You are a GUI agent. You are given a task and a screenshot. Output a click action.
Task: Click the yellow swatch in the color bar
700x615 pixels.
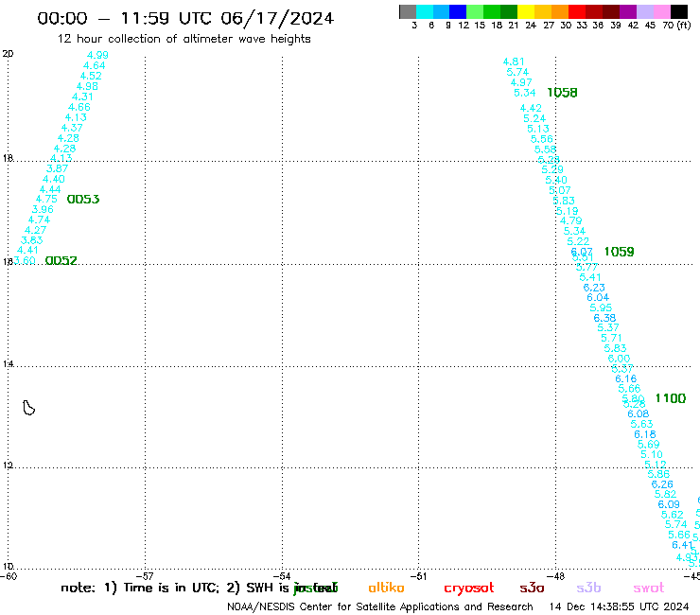[x=526, y=11]
